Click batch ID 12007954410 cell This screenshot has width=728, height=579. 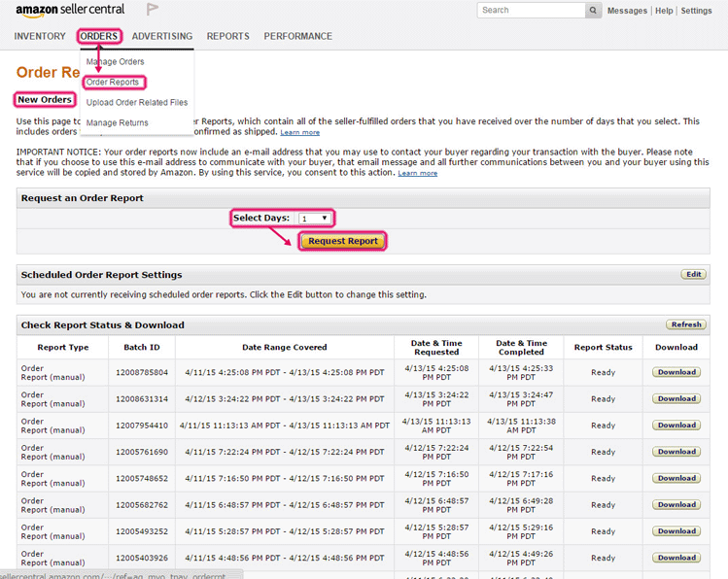tap(142, 425)
